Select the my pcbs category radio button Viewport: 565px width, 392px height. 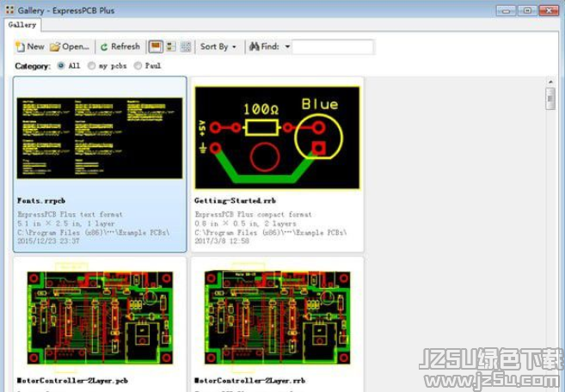coord(91,65)
